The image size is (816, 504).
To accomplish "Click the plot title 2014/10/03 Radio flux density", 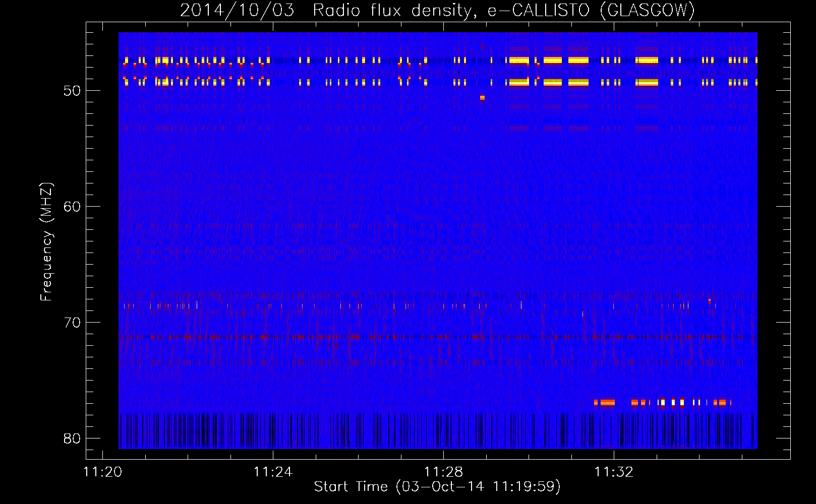I will (437, 10).
